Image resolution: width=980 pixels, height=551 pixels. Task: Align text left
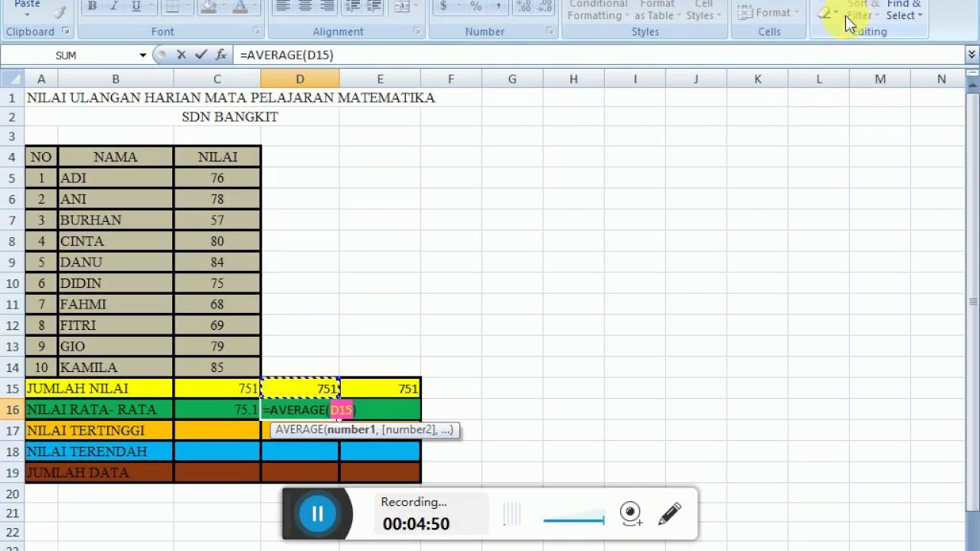point(283,7)
